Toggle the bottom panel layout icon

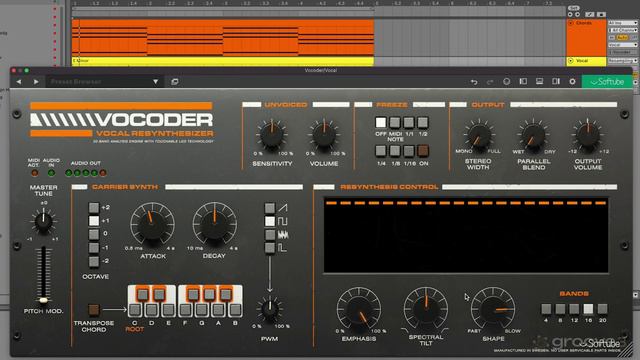pyautogui.click(x=539, y=82)
